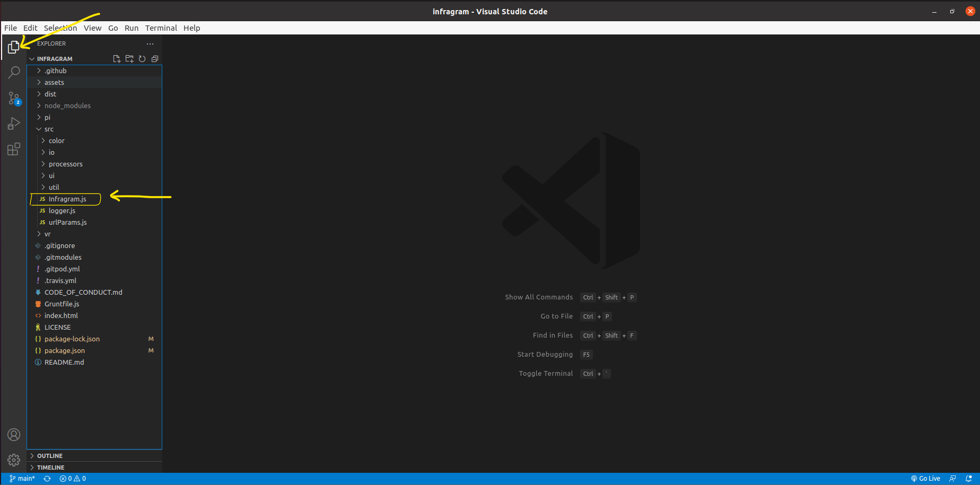Open the urlParams.js file
Viewport: 980px width, 485px height.
tap(94, 223)
